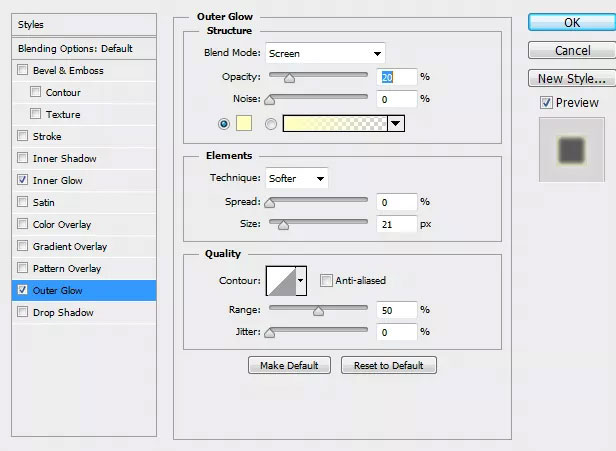Click the Opacity slider handle

(x=290, y=78)
